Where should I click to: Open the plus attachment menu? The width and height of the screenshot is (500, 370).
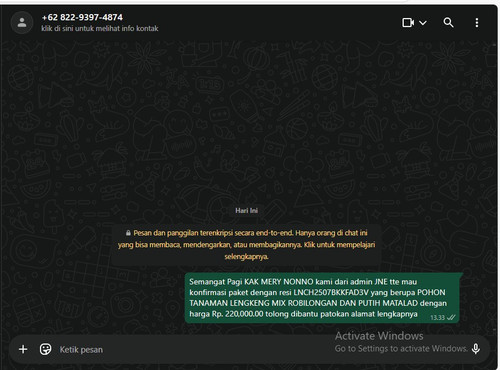pos(23,349)
